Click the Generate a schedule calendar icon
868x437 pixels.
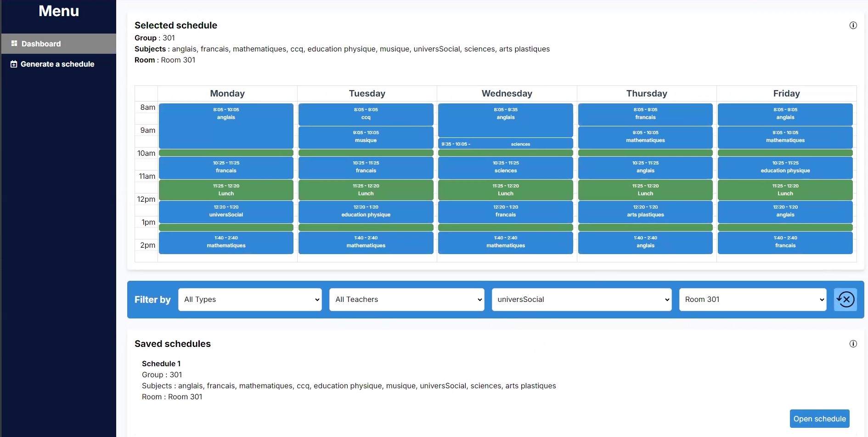[x=14, y=64]
